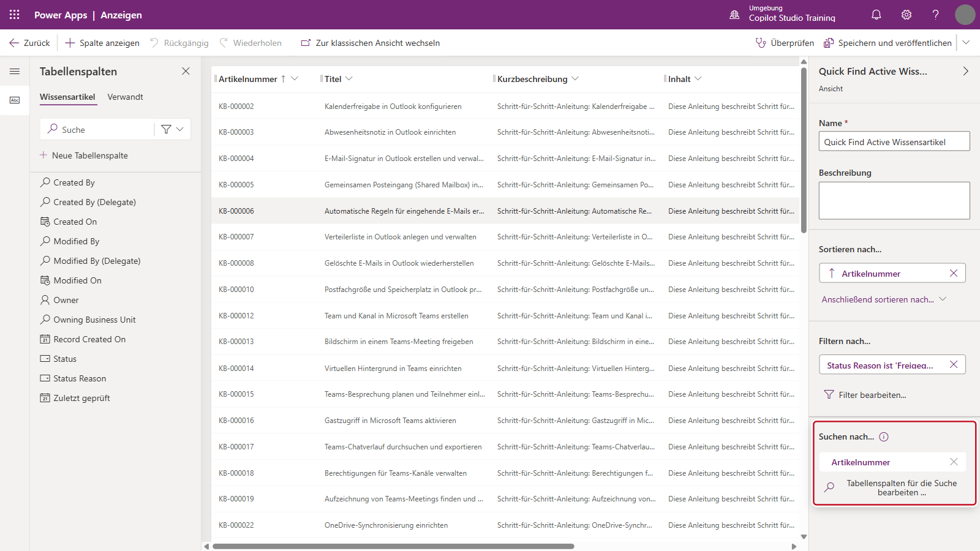The image size is (980, 551).
Task: Click the Suchen nach info icon
Action: coord(884,437)
